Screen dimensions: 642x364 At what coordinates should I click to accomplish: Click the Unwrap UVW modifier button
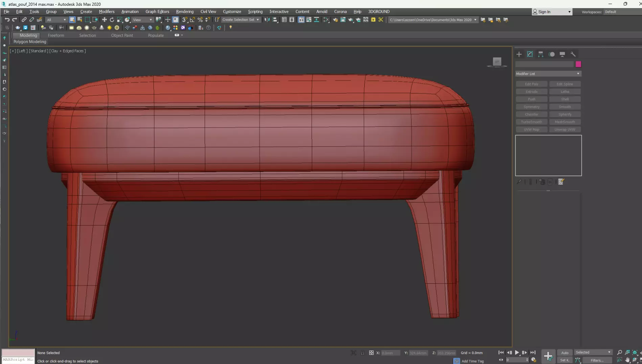(x=565, y=130)
